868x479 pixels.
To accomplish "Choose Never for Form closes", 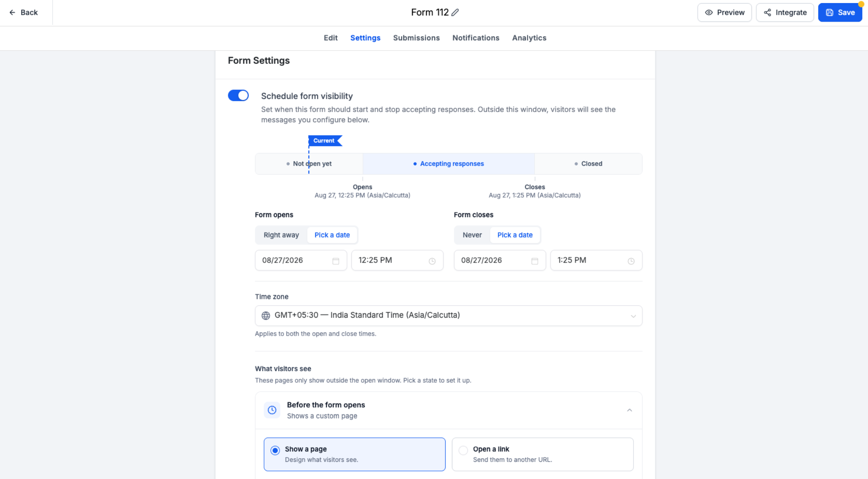I will tap(472, 235).
